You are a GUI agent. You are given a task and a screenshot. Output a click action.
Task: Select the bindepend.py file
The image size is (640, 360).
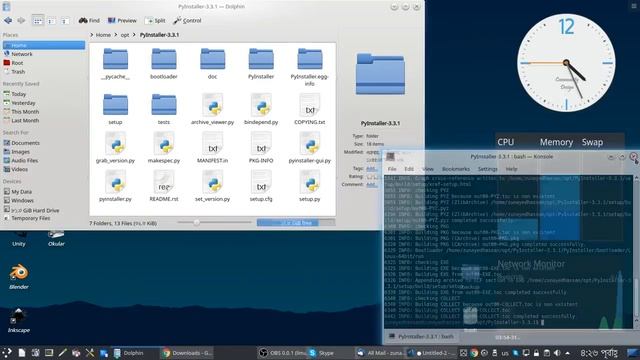pos(261,109)
